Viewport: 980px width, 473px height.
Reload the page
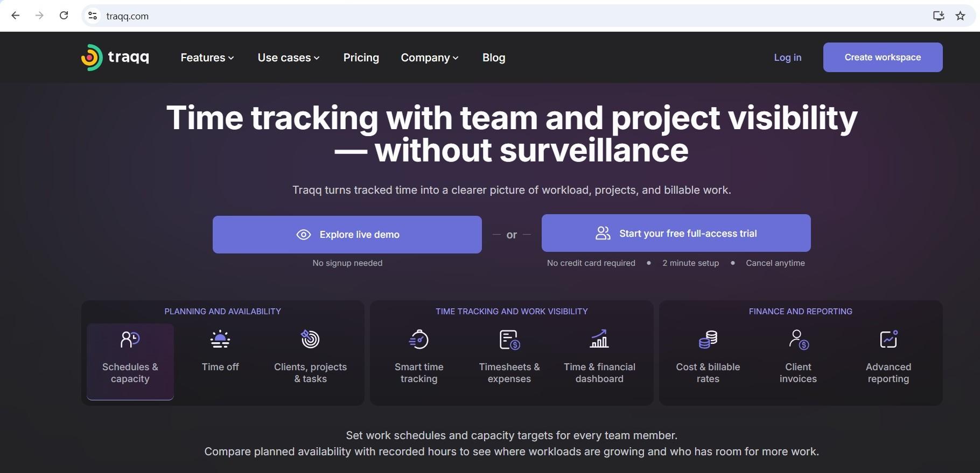(64, 16)
